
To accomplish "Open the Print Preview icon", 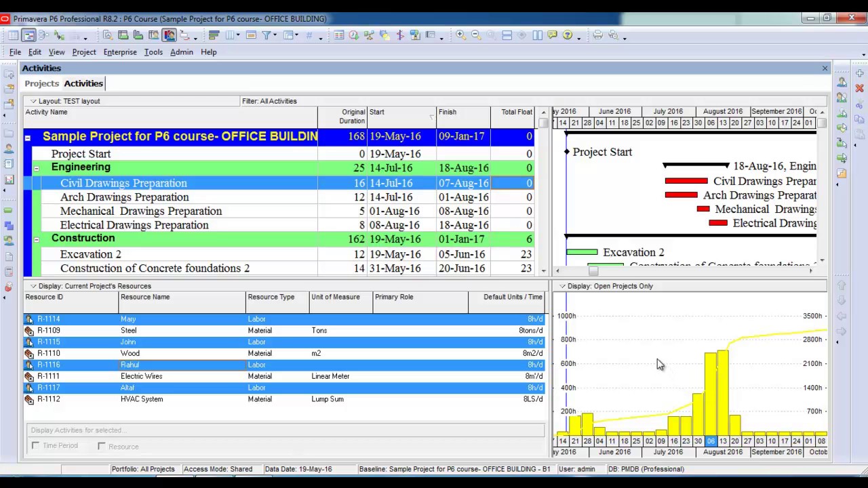I will pos(613,35).
